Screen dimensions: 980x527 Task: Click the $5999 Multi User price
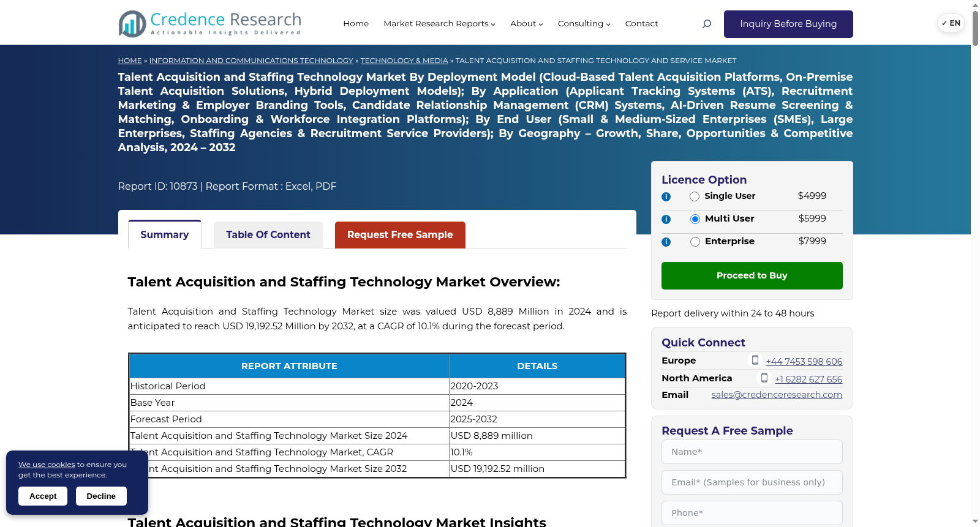coord(812,219)
